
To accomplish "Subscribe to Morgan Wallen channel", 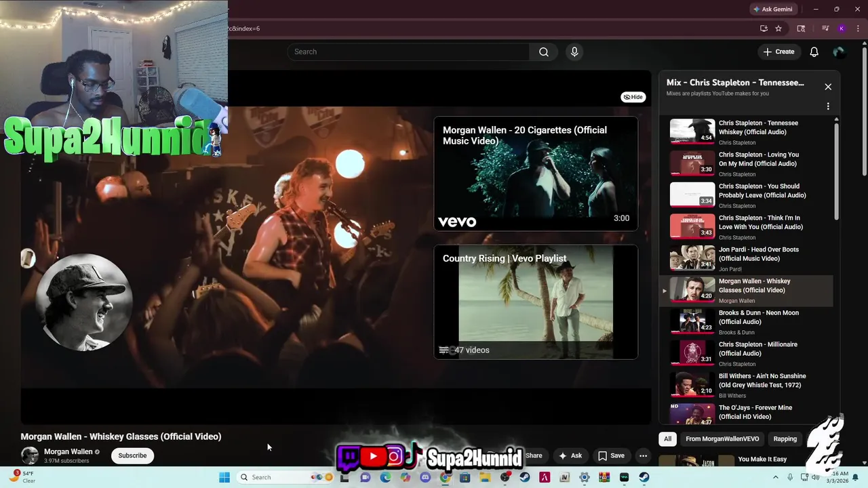I will coord(132,455).
